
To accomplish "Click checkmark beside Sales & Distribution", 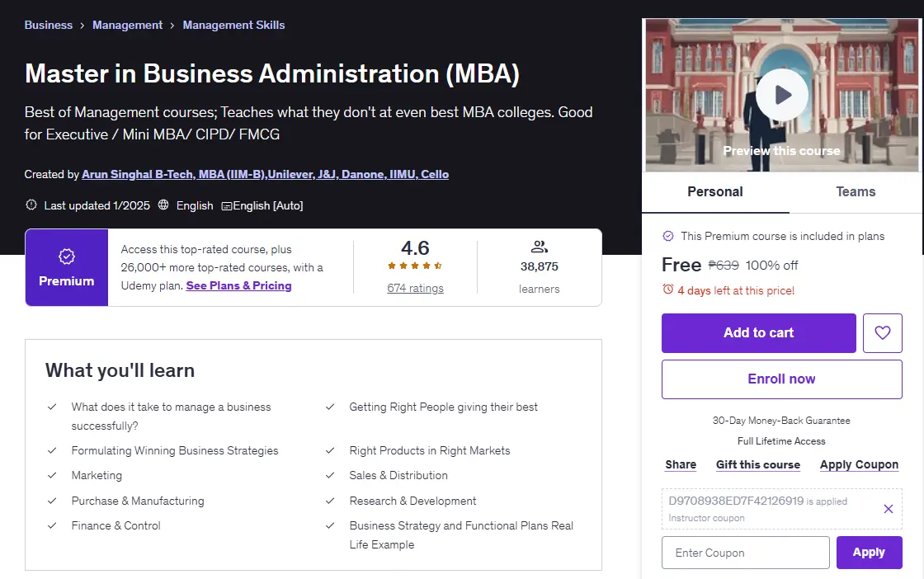I will [330, 475].
